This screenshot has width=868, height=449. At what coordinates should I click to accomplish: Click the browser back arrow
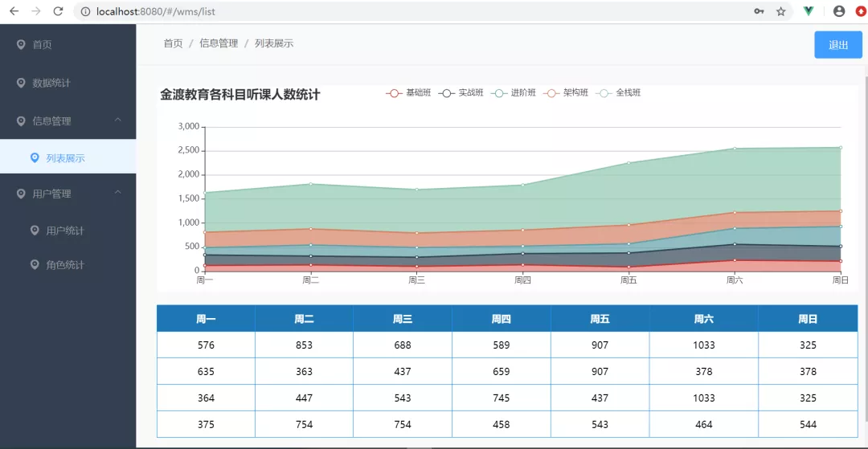click(x=14, y=11)
